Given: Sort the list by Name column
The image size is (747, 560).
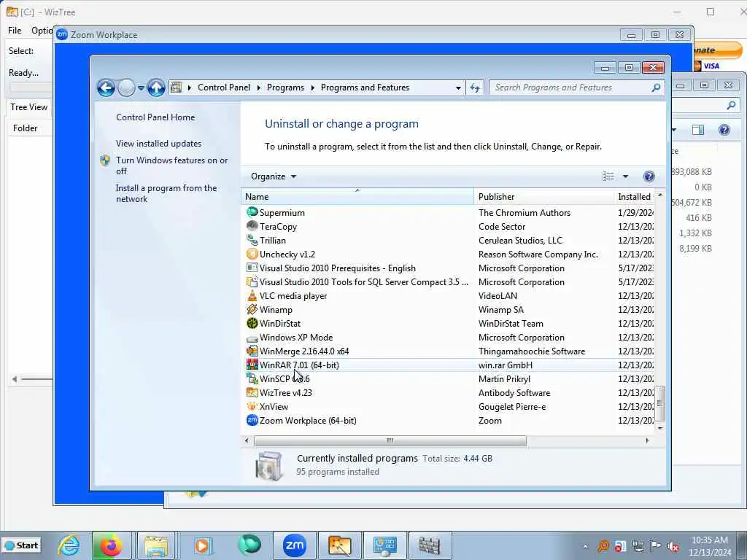Looking at the screenshot, I should point(357,197).
